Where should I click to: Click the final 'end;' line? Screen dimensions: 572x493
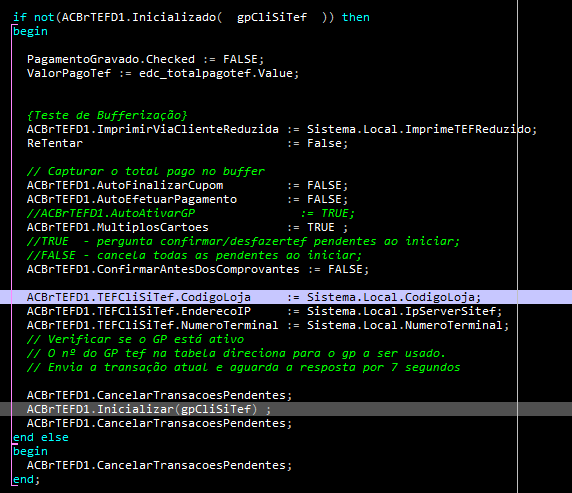click(26, 479)
